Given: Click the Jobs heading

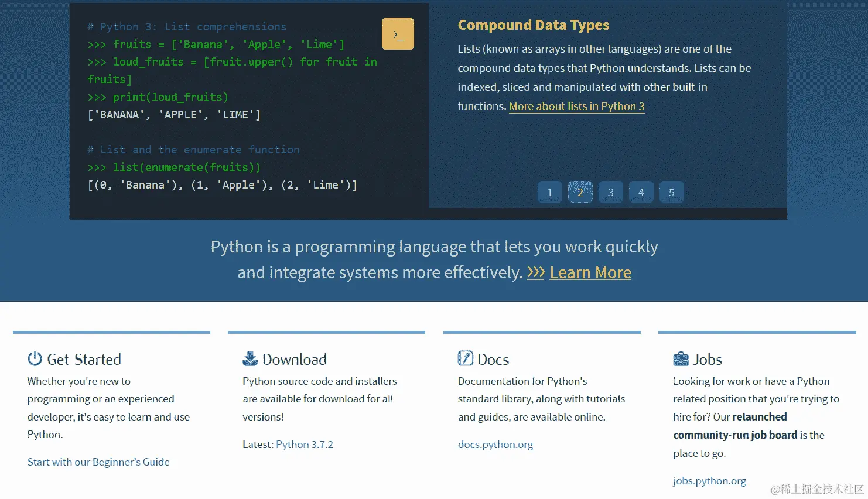Looking at the screenshot, I should point(708,359).
